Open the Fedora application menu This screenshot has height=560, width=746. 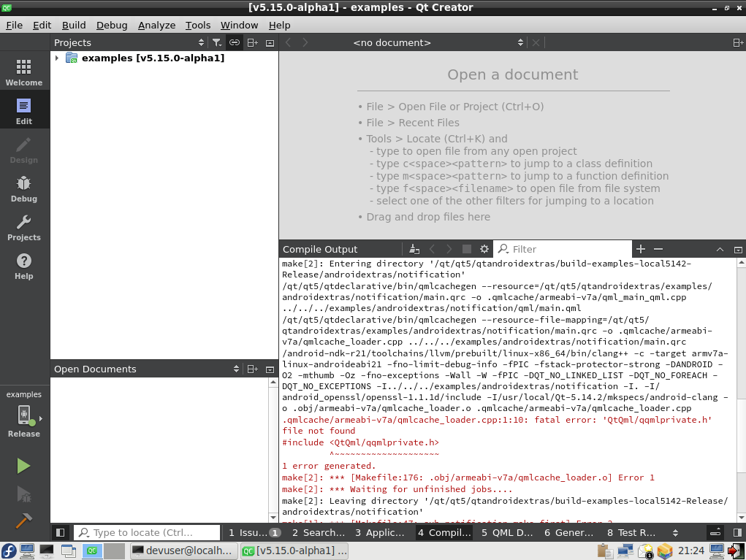click(9, 551)
